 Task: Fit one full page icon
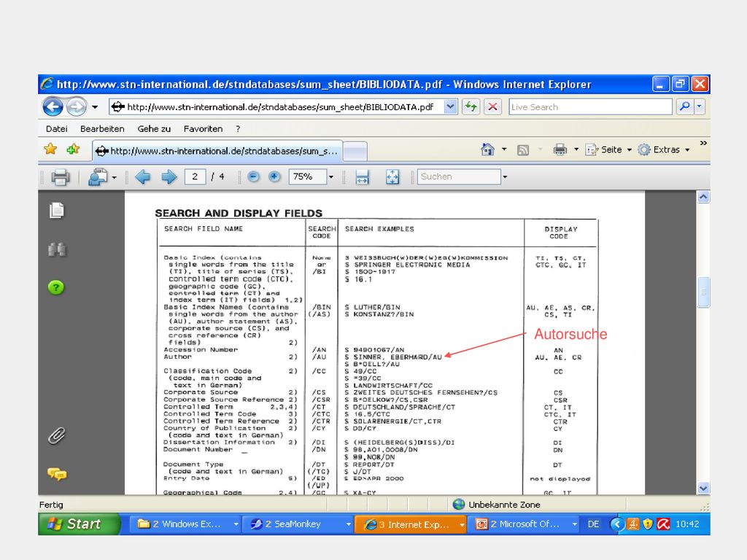pos(392,176)
